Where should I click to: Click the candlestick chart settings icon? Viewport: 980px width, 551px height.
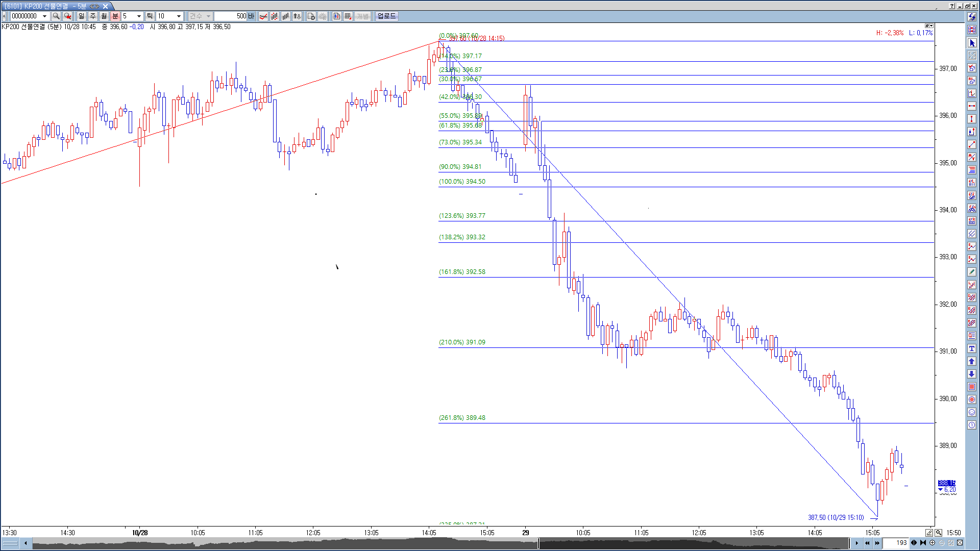pos(337,16)
